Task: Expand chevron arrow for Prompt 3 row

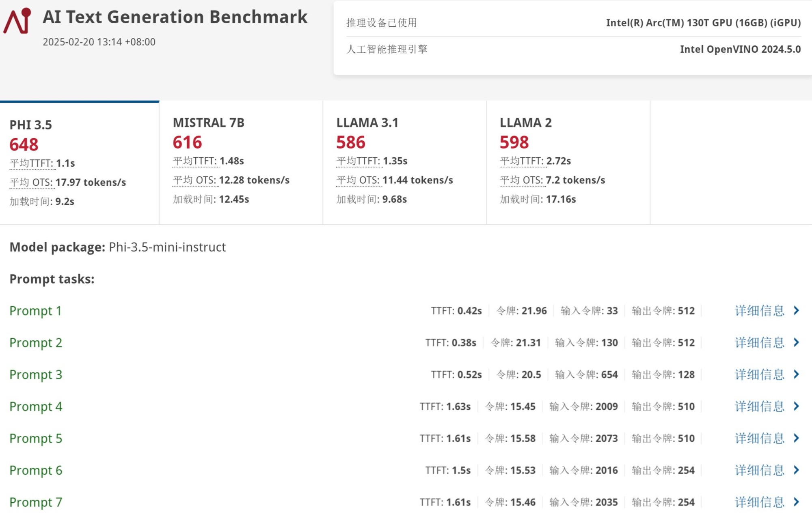Action: pyautogui.click(x=796, y=374)
